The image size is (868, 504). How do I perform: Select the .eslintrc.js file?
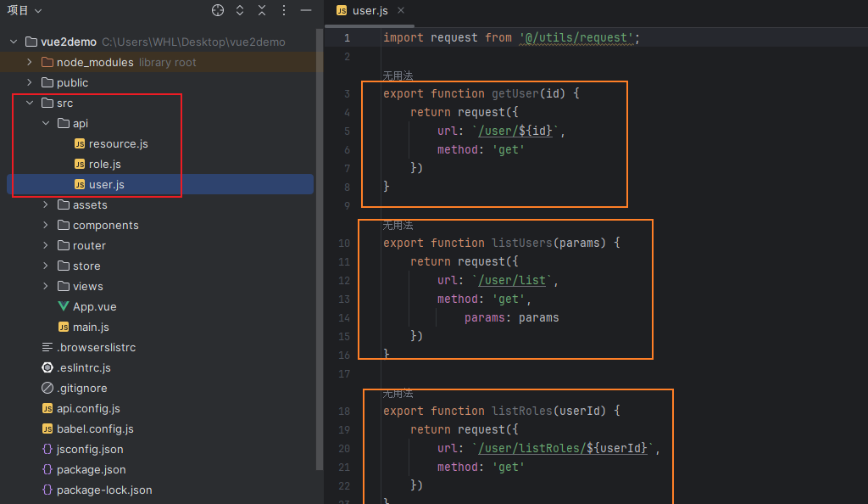[84, 367]
